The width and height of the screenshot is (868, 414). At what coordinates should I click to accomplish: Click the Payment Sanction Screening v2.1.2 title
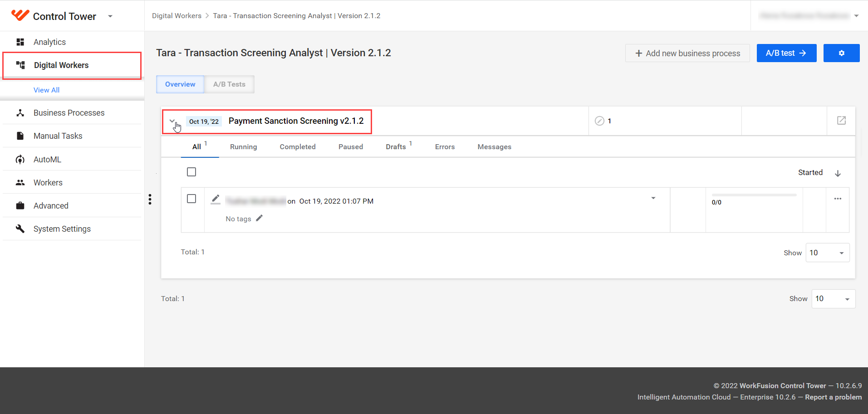click(x=296, y=121)
